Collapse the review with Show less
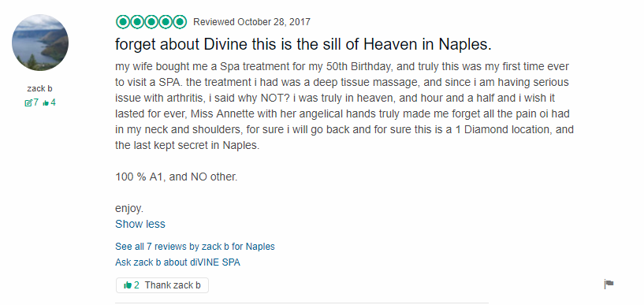The height and width of the screenshot is (305, 644). tap(140, 224)
